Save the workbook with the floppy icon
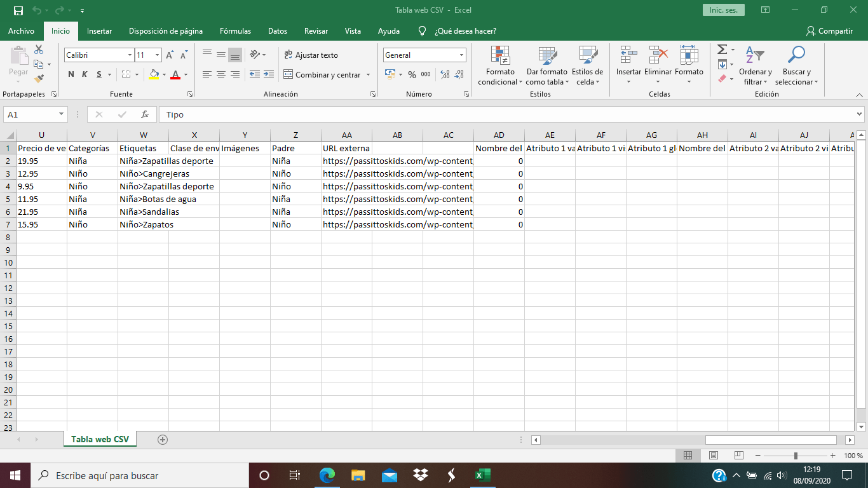 click(x=18, y=10)
